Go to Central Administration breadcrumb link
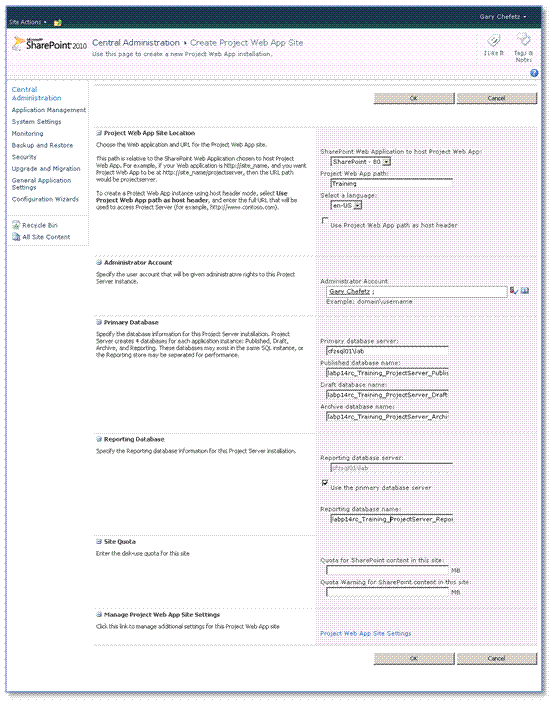 click(x=135, y=43)
